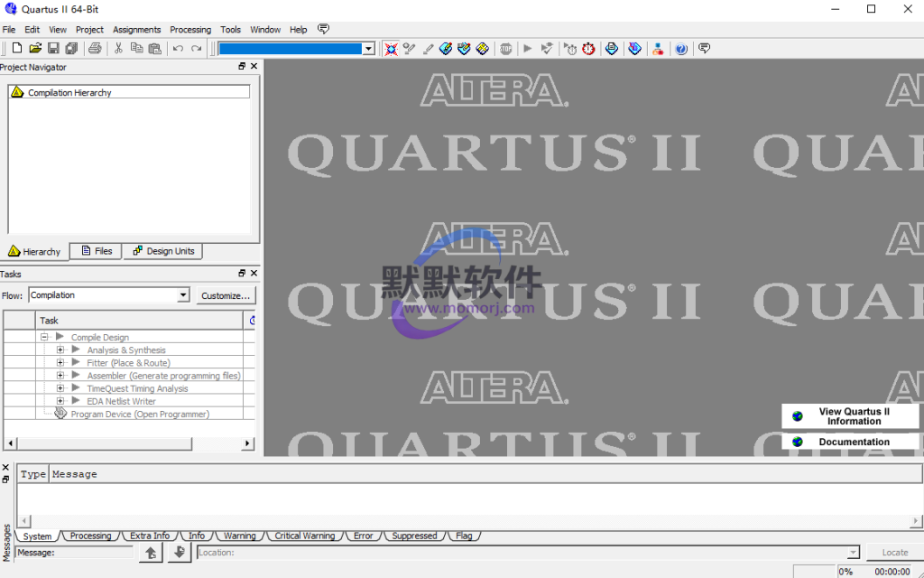Viewport: 924px width, 578px height.
Task: Undock the Project Navigator panel
Action: click(x=242, y=66)
